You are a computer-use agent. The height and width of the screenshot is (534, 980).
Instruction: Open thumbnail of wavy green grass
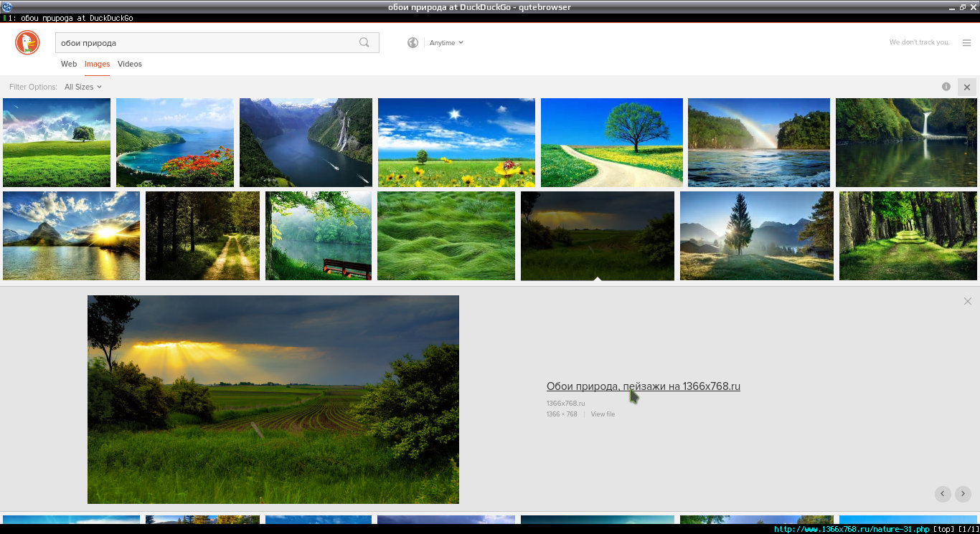point(446,236)
